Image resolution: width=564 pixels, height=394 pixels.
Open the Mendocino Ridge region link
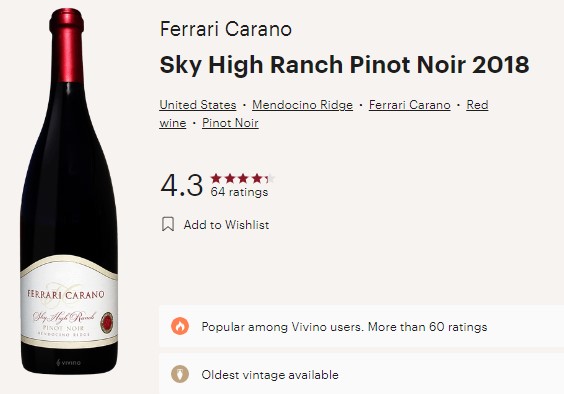[303, 105]
